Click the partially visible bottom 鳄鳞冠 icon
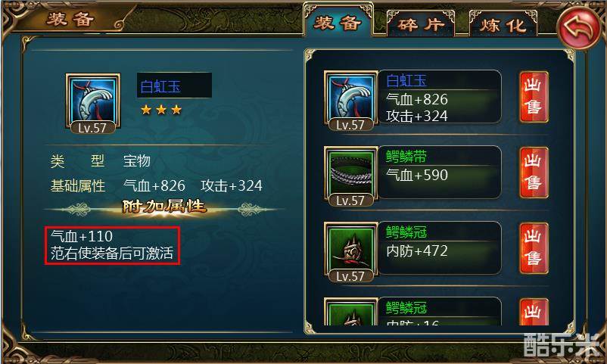607x364 pixels. (350, 311)
